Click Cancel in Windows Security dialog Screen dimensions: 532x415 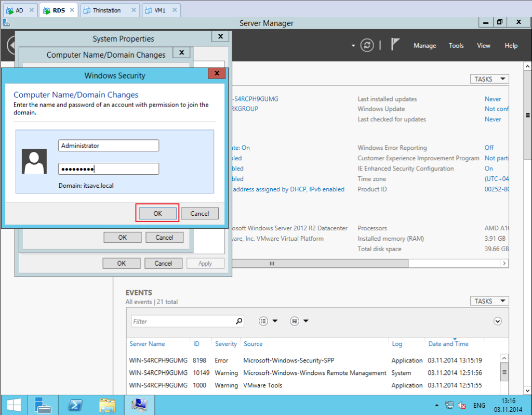pos(199,213)
